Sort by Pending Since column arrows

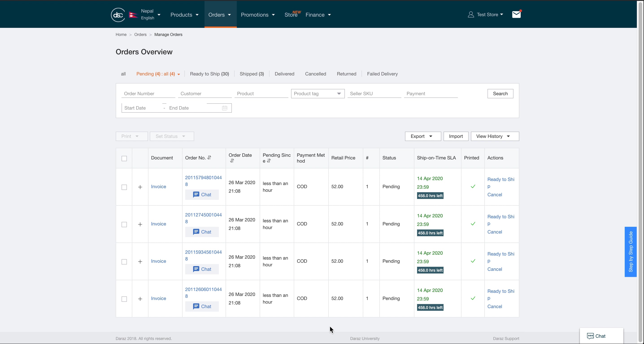269,161
